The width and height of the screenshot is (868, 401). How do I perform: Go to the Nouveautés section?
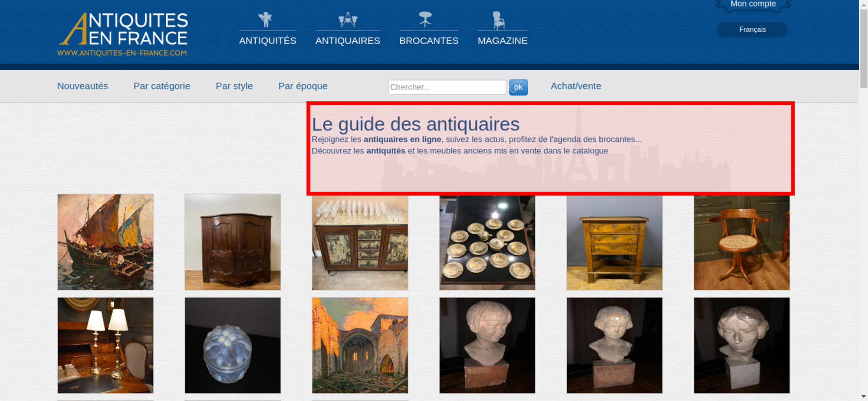[x=82, y=86]
